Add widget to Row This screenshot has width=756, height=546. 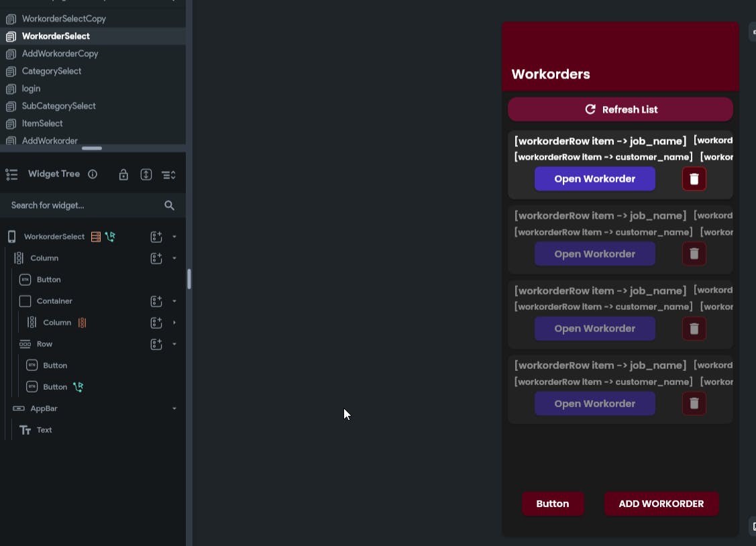[x=156, y=344]
